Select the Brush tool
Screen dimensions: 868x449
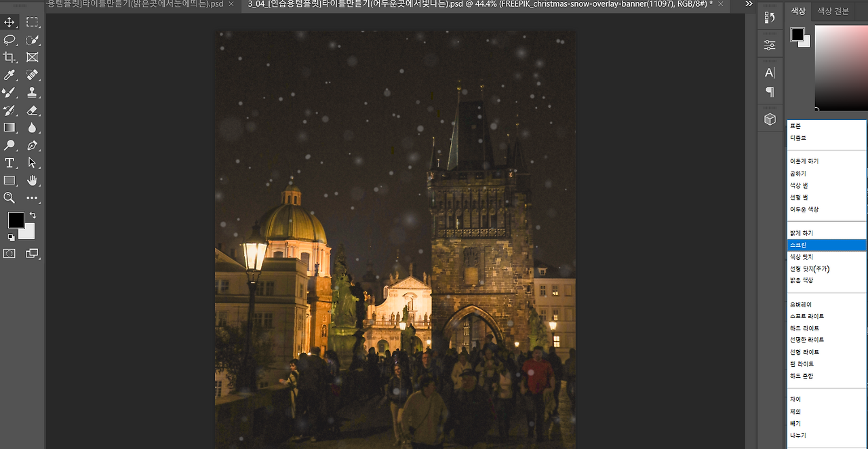pos(9,92)
